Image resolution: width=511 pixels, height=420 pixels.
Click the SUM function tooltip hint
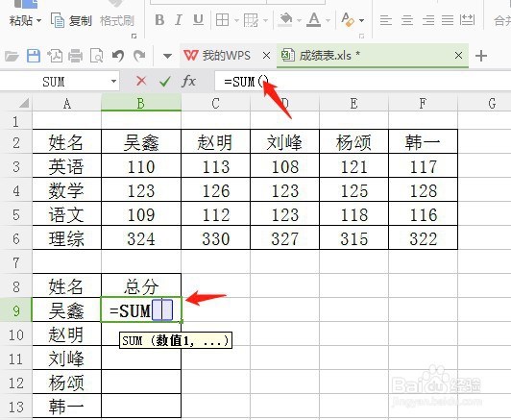coord(176,340)
